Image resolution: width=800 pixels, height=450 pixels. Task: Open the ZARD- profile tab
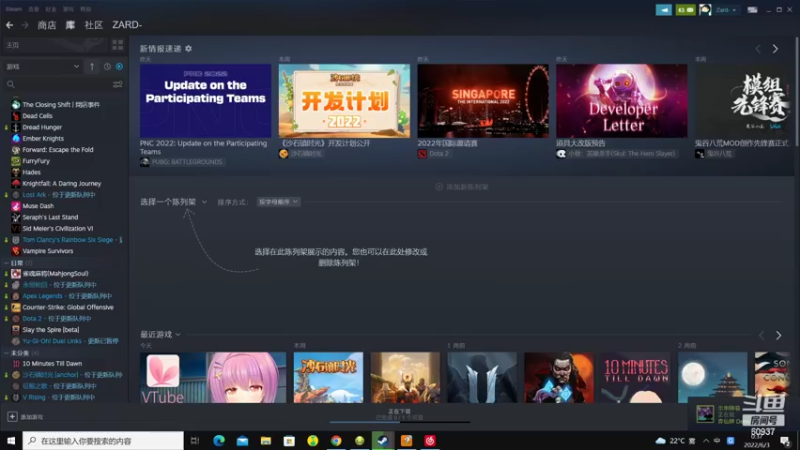click(x=127, y=25)
